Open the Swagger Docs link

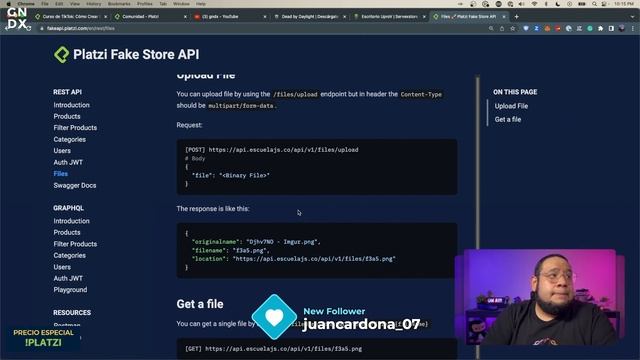[x=75, y=185]
